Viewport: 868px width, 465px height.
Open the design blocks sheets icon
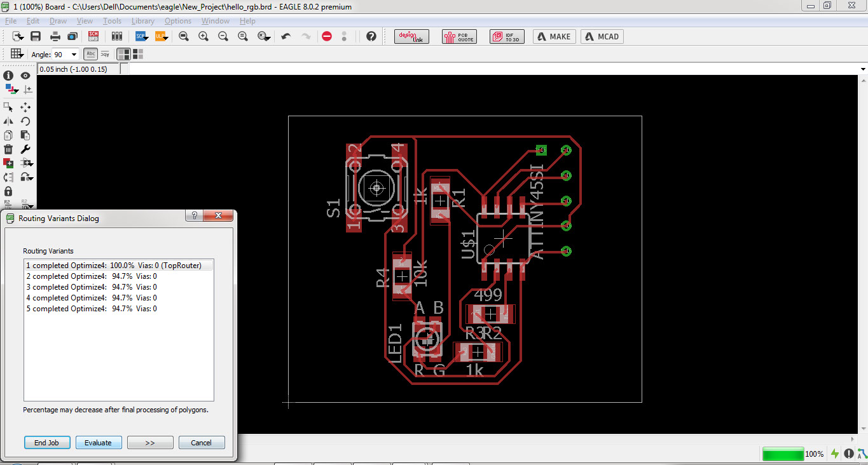(x=116, y=36)
